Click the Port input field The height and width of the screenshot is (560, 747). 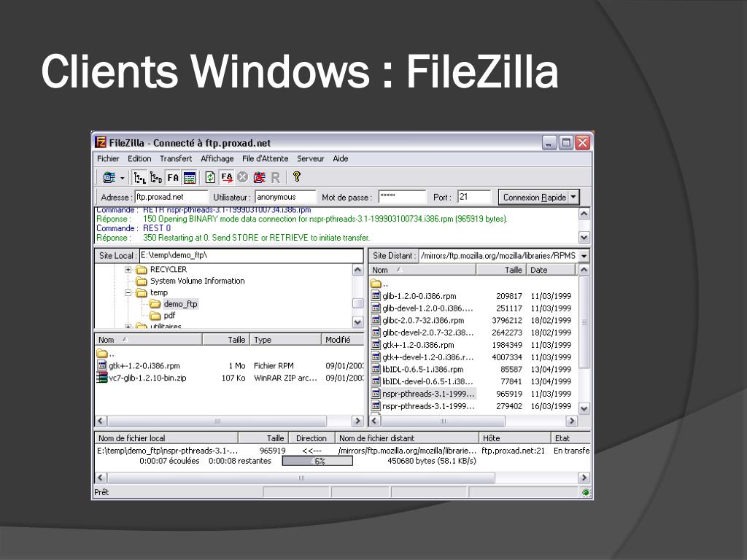coord(473,197)
